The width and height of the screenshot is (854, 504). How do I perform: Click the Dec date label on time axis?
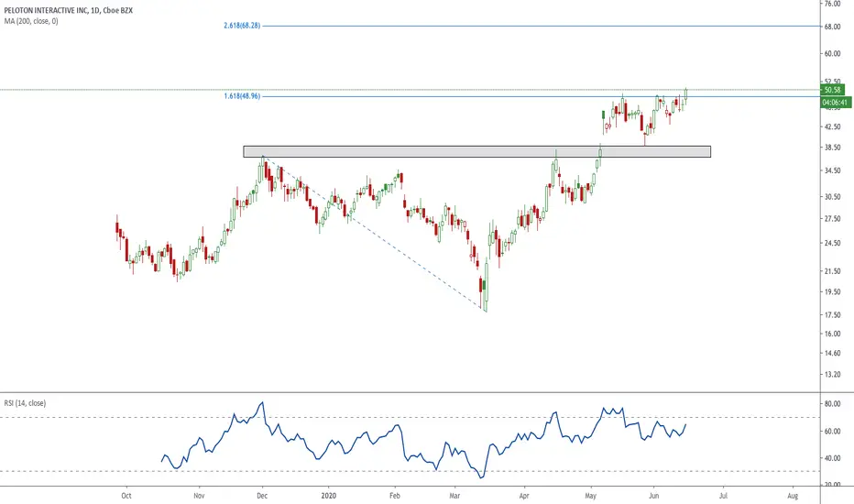(262, 495)
